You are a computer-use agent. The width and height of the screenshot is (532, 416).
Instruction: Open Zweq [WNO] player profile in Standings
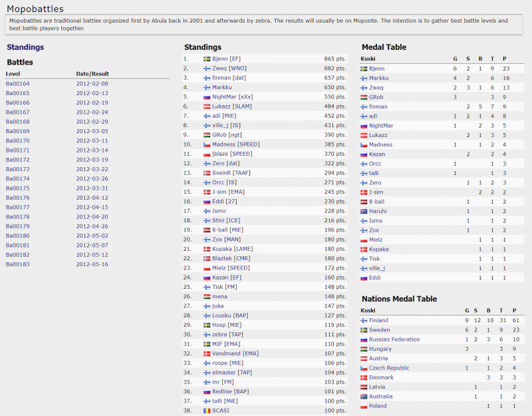point(229,68)
